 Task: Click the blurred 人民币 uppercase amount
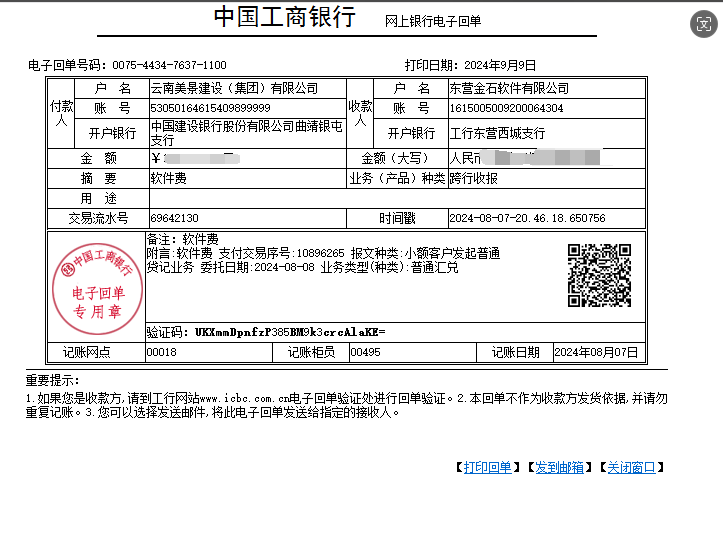coord(525,158)
